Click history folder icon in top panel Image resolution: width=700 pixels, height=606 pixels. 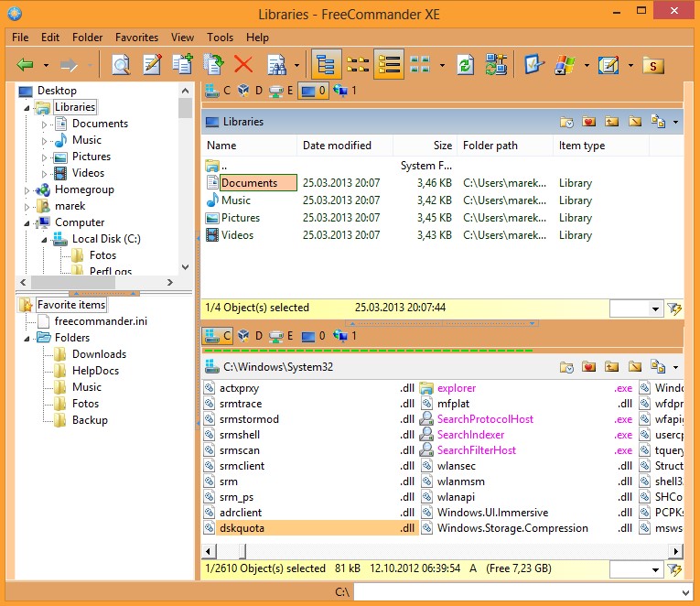pyautogui.click(x=566, y=122)
